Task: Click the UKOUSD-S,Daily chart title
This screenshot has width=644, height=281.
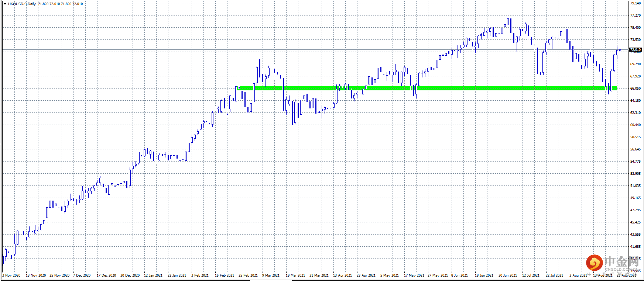Action: (x=22, y=4)
